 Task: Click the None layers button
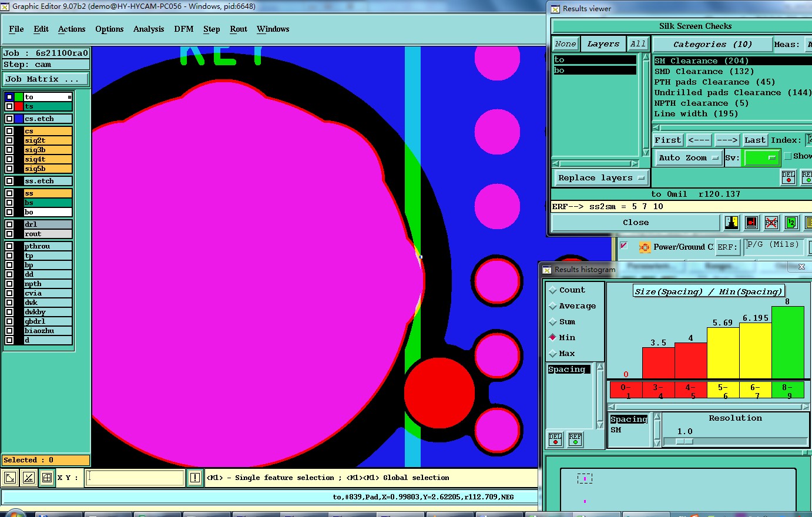[565, 44]
